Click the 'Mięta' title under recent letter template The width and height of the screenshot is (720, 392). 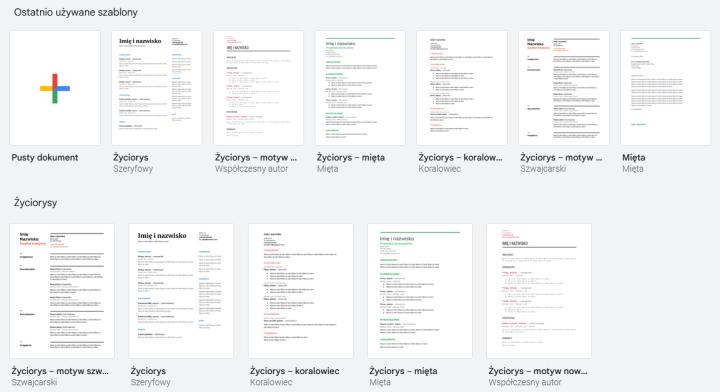coord(634,157)
